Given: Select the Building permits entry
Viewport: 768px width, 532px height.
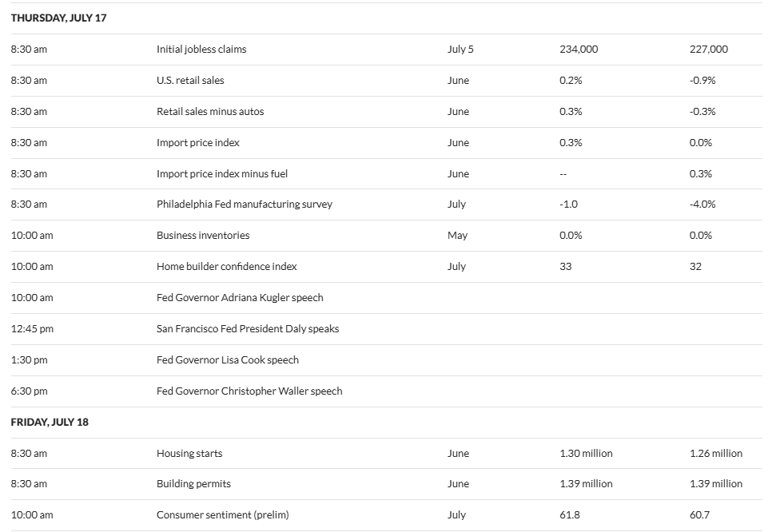Looking at the screenshot, I should [193, 484].
